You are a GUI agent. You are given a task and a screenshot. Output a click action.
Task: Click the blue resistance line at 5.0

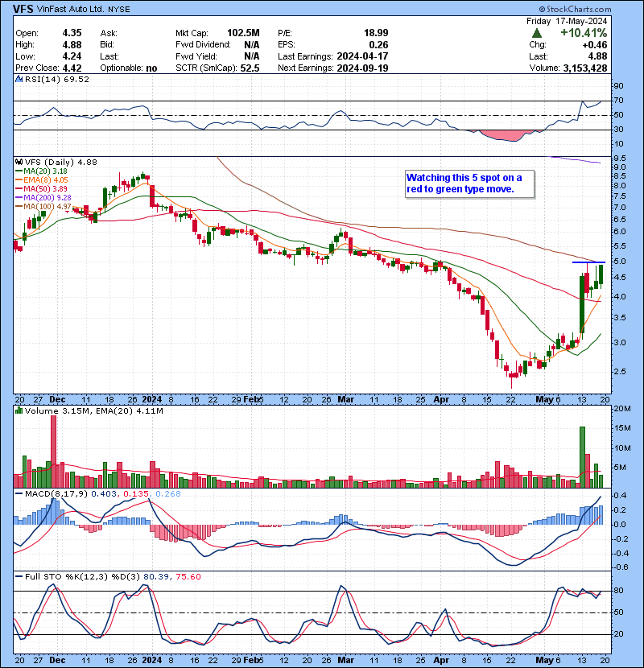pyautogui.click(x=588, y=262)
